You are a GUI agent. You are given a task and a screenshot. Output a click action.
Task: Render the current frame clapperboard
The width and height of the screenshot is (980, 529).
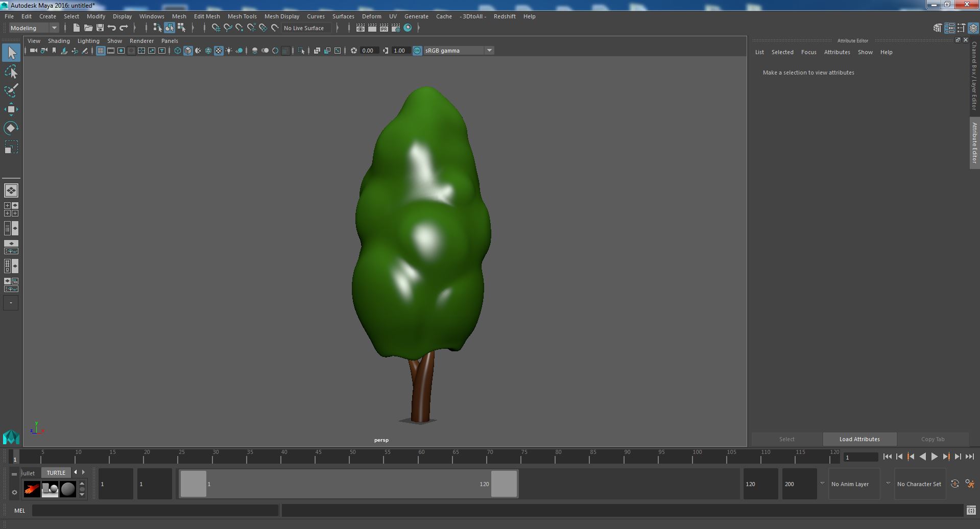(x=372, y=28)
